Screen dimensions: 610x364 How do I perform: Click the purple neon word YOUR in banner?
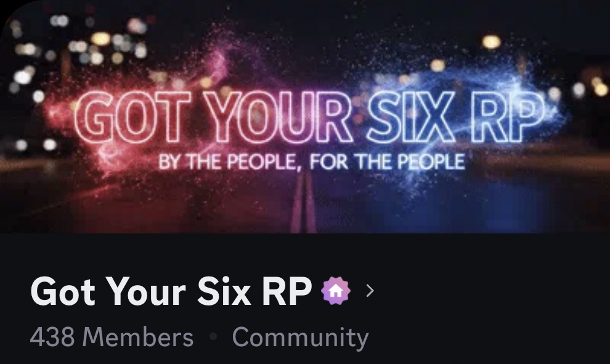(278, 116)
